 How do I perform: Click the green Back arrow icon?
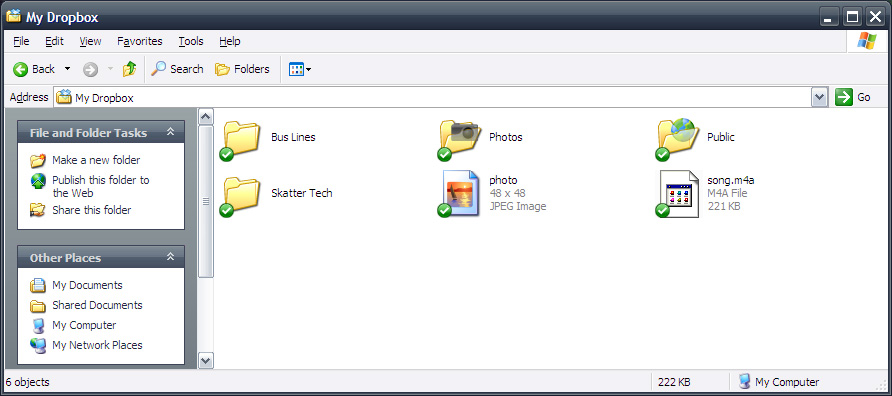coord(20,69)
